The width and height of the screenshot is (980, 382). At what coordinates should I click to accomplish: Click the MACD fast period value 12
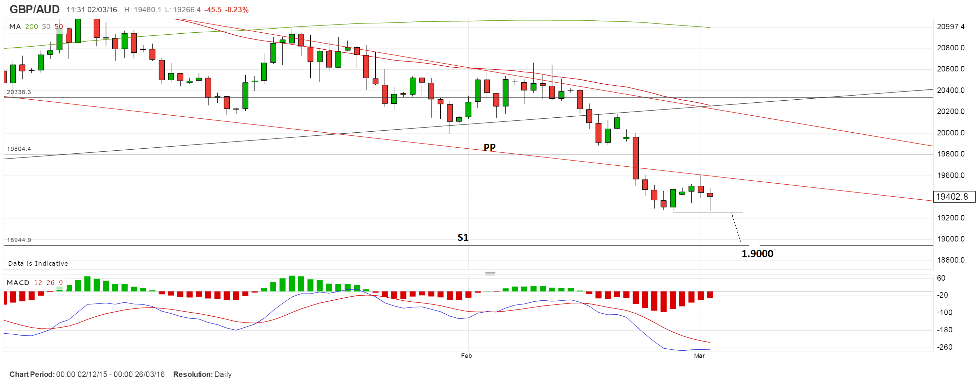pos(38,283)
